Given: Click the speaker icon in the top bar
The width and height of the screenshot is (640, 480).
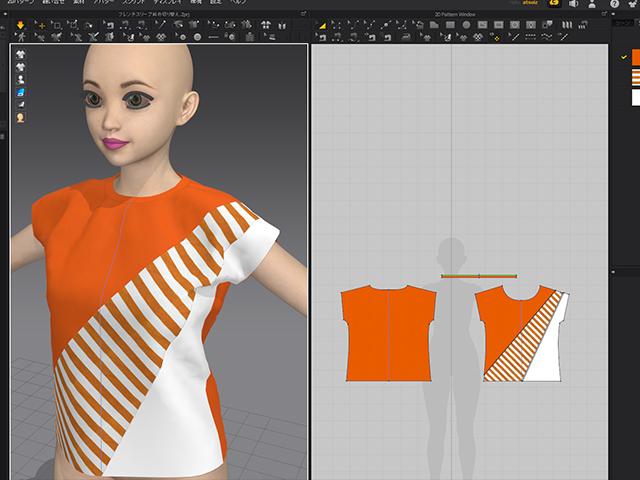Looking at the screenshot, I should click(x=573, y=5).
